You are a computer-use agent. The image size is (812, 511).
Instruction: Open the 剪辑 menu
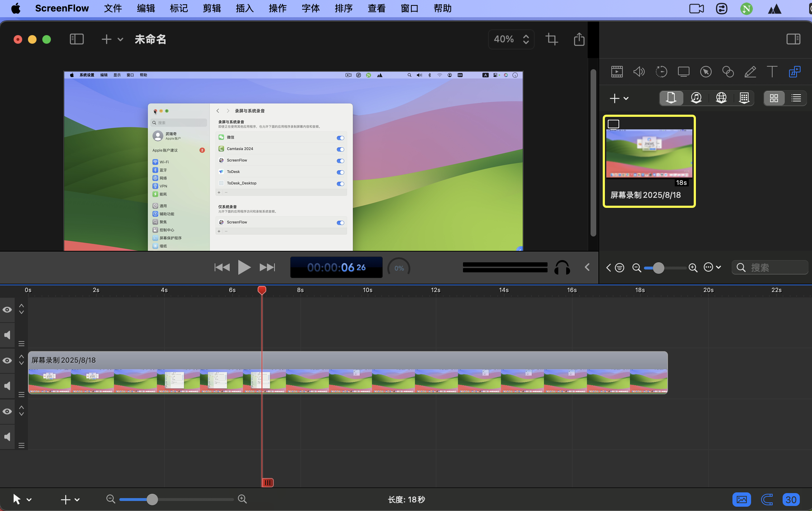click(x=211, y=8)
